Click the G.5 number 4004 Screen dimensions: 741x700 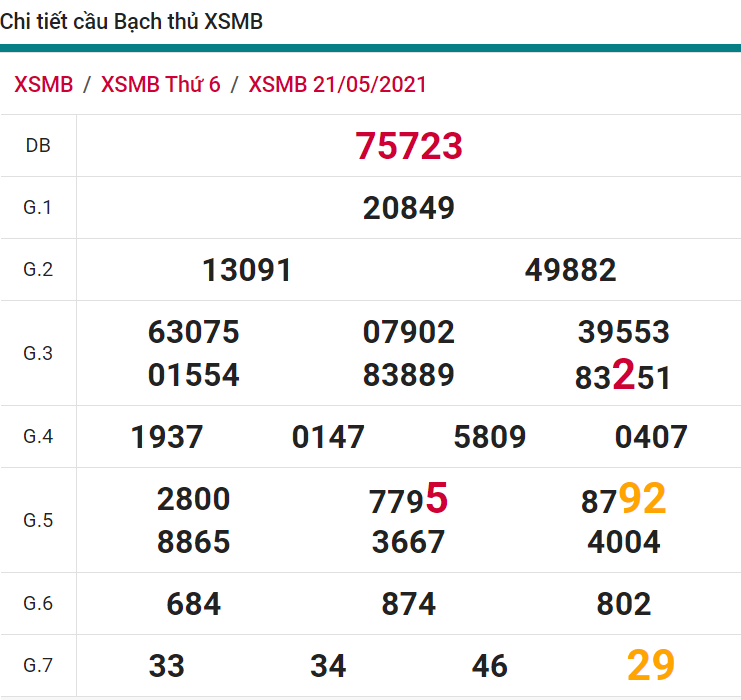pos(623,542)
